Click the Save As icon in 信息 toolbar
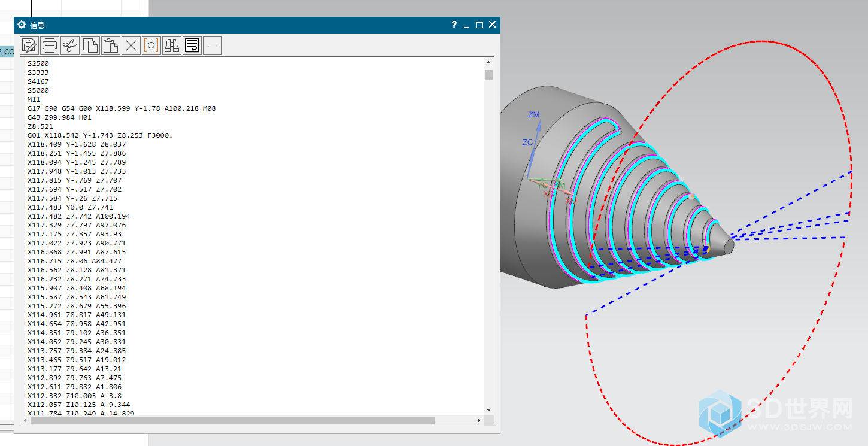 tap(29, 45)
